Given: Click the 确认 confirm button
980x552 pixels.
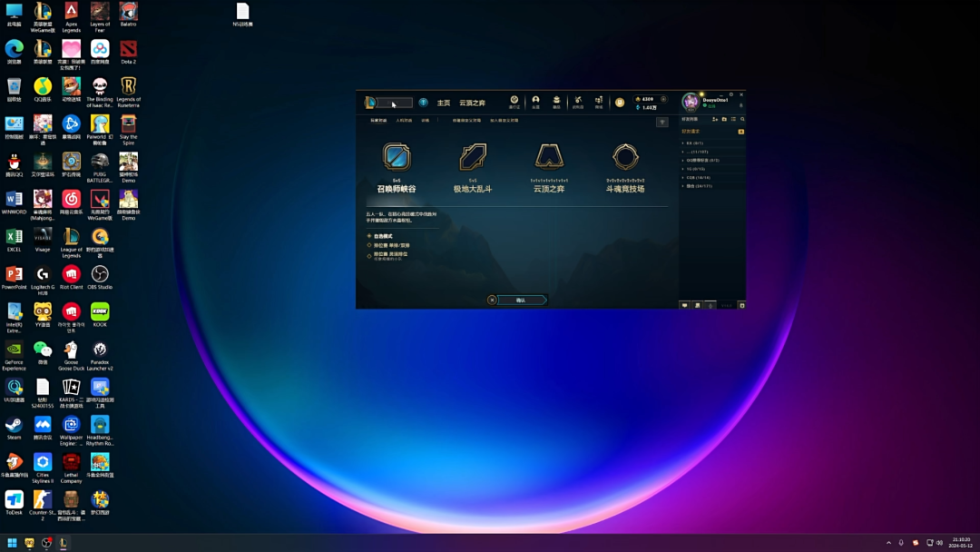Looking at the screenshot, I should pos(522,301).
